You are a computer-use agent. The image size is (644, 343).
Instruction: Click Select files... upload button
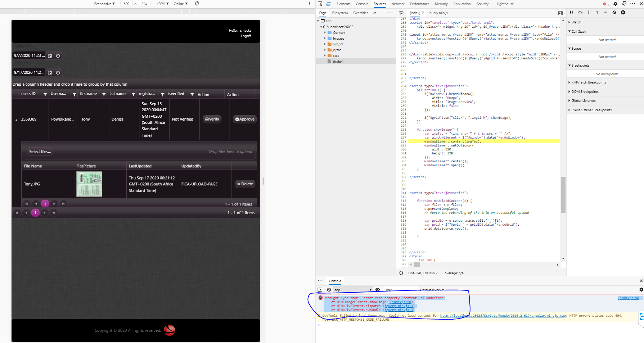point(40,152)
